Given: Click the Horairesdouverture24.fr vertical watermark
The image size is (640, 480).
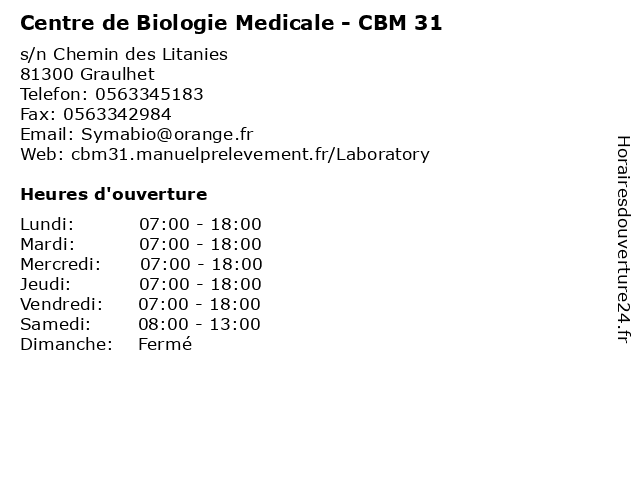Looking at the screenshot, I should (623, 240).
